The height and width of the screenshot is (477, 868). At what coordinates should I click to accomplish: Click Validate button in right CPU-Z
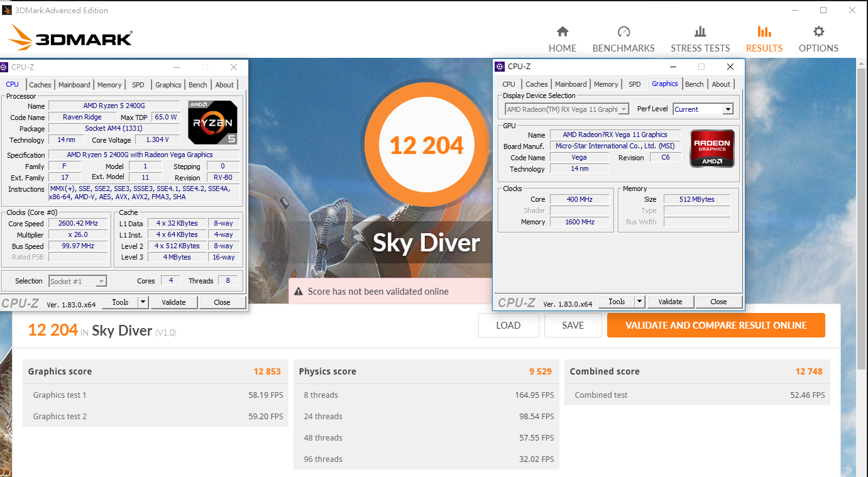click(670, 302)
